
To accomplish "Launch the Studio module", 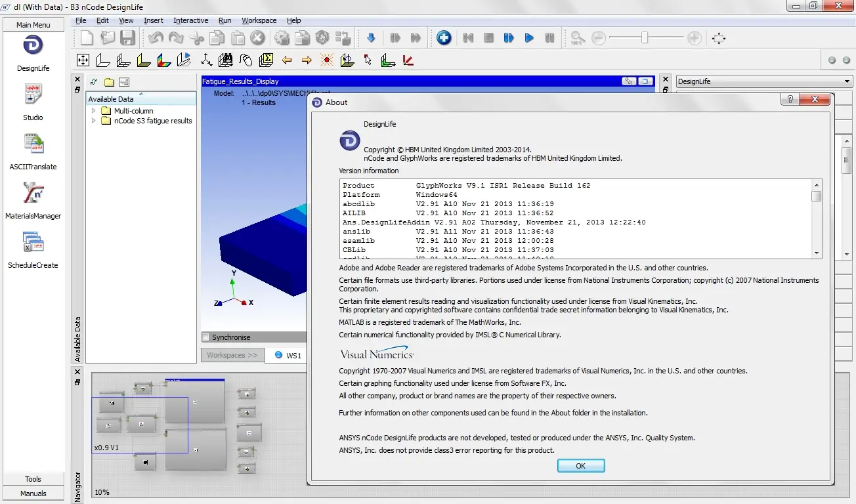I will [x=33, y=102].
